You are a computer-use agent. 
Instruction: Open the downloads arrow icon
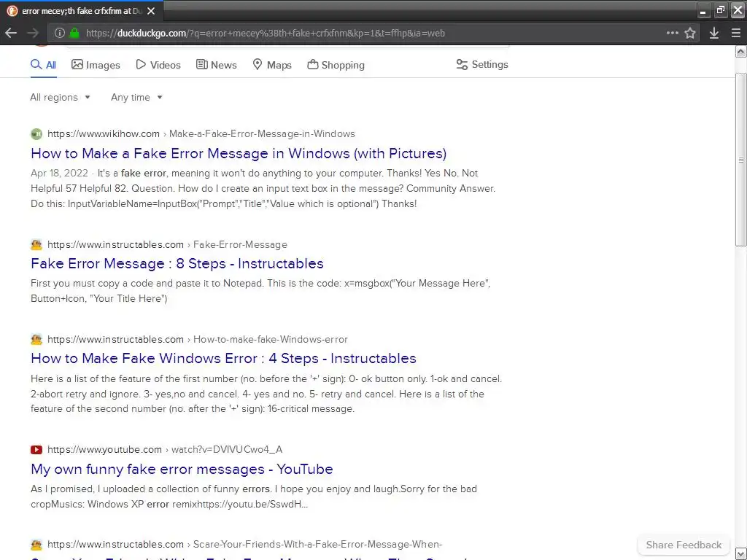click(713, 33)
